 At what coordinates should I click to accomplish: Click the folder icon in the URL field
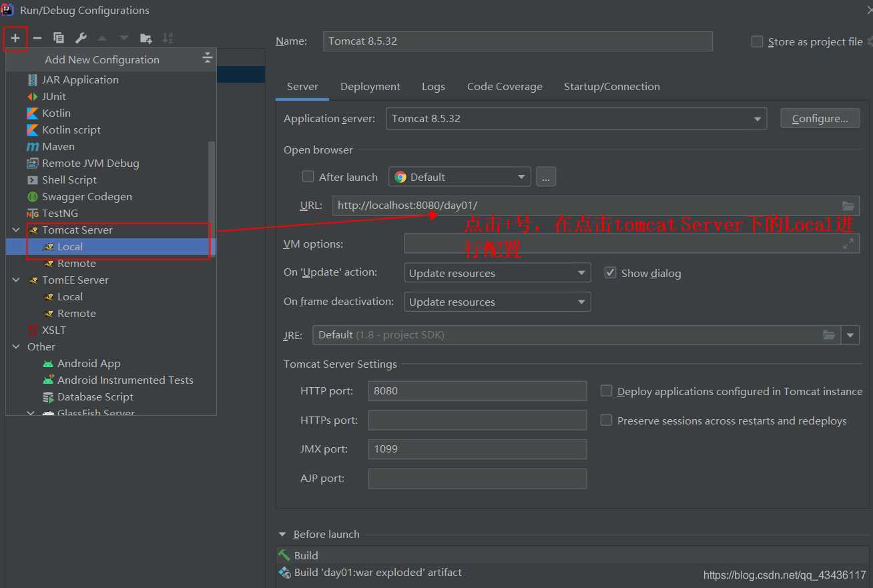pos(848,206)
